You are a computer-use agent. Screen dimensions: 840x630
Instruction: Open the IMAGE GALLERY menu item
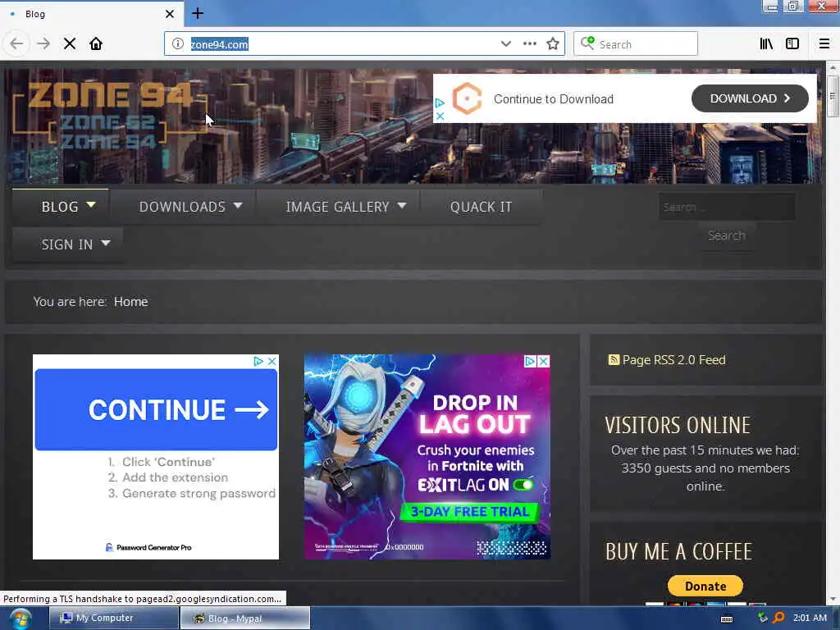pos(337,207)
